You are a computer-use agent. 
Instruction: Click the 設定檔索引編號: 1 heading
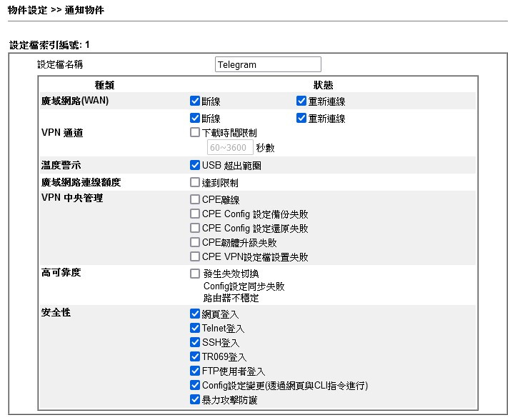[x=49, y=45]
